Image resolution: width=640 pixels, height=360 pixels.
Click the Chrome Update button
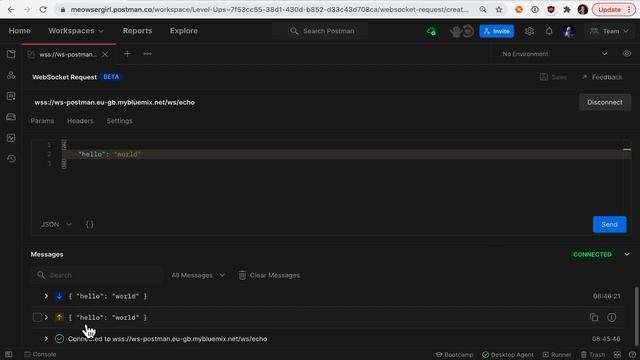point(613,9)
